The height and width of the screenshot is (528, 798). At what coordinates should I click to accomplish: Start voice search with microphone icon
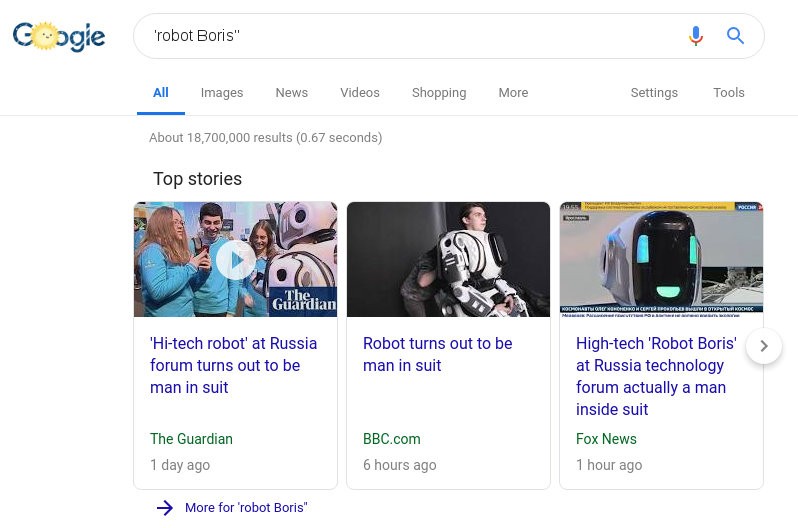point(696,36)
